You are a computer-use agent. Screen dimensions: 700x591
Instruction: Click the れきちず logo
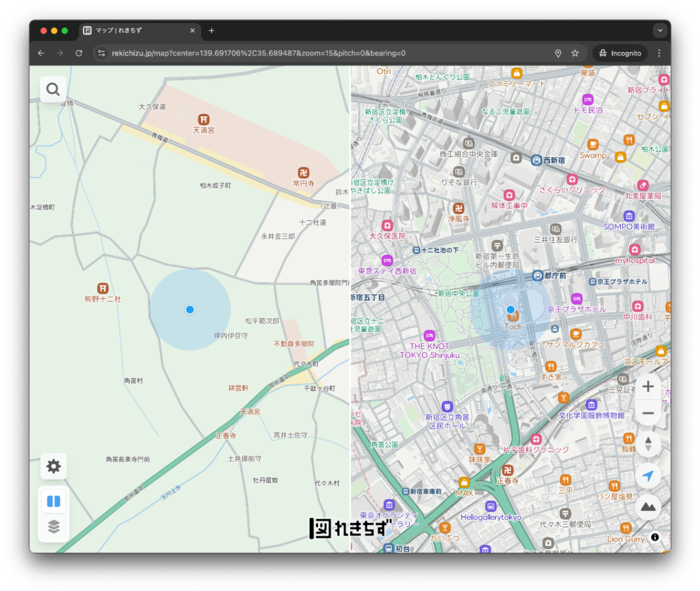350,528
